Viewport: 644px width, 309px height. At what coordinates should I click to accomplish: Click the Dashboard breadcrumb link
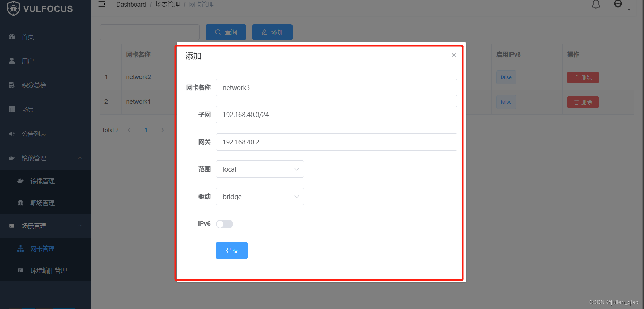[x=131, y=5]
